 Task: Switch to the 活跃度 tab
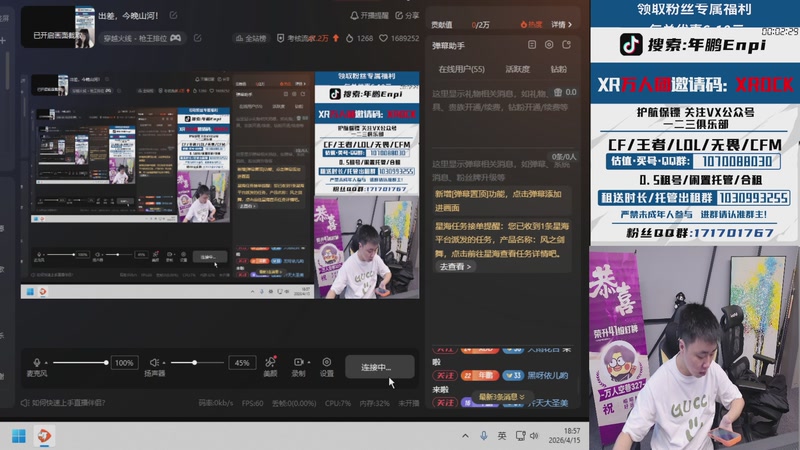(x=517, y=69)
